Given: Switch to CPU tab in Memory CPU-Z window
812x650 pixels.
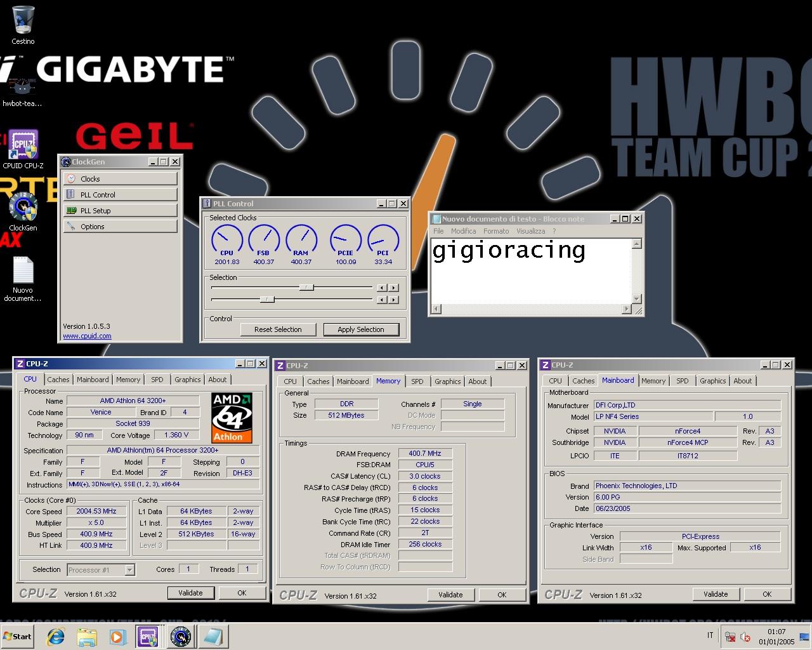Looking at the screenshot, I should point(290,381).
